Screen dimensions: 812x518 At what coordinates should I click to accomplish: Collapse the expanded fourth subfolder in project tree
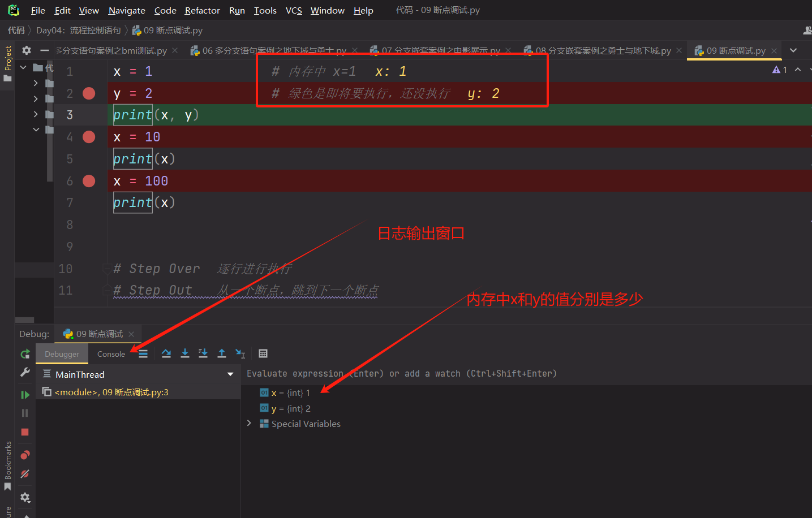coord(36,129)
